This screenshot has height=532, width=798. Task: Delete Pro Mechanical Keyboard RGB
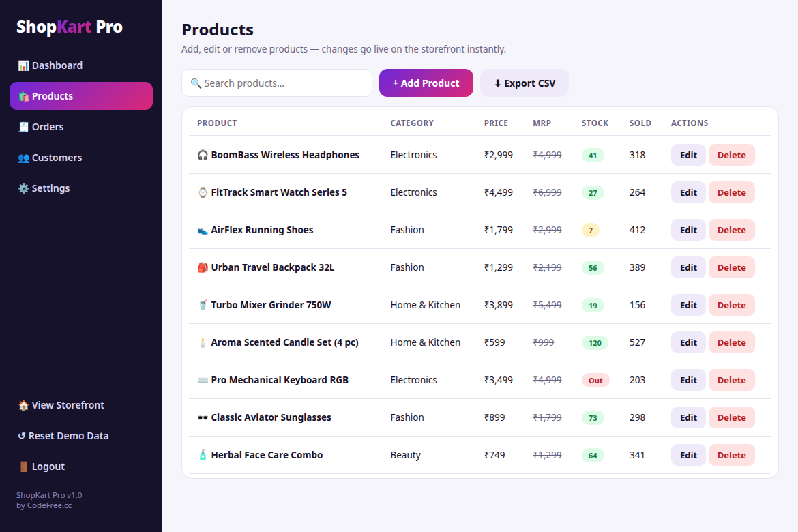tap(731, 381)
